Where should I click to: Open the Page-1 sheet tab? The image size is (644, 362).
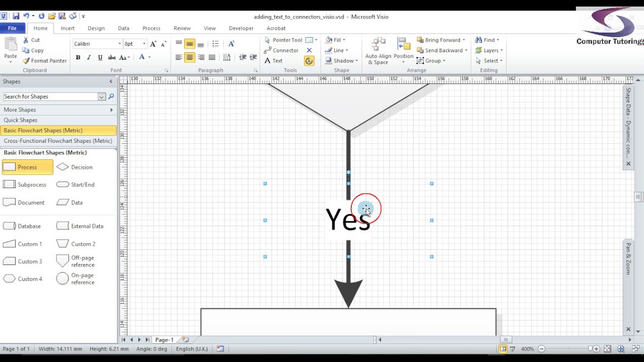click(x=164, y=340)
